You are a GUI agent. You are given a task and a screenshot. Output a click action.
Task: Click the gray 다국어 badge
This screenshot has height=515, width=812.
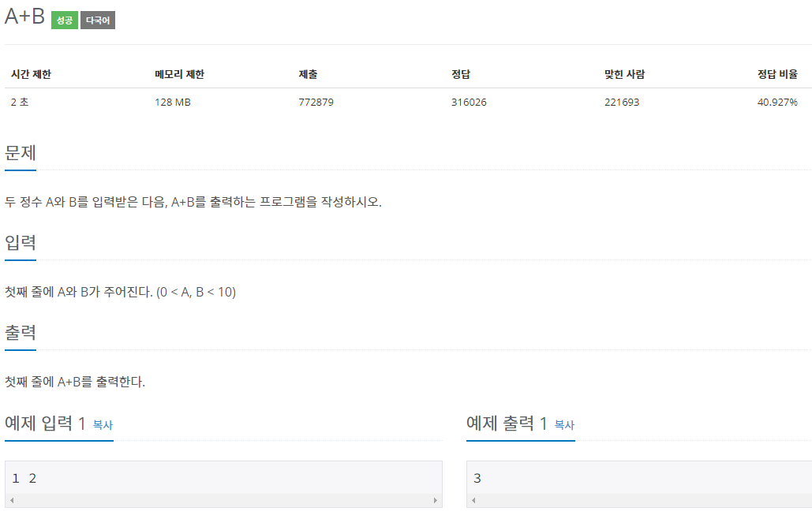tap(98, 21)
